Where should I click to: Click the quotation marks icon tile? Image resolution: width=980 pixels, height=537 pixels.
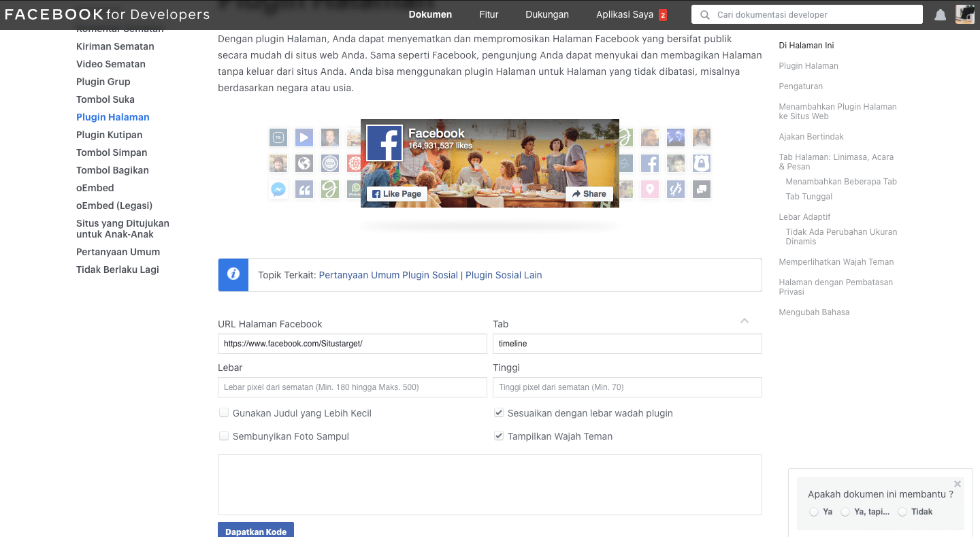coord(304,189)
